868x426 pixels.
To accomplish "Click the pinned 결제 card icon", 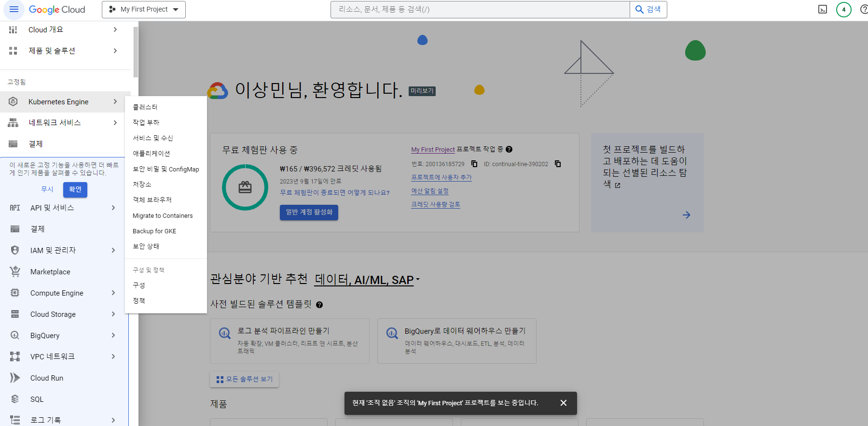I will pyautogui.click(x=13, y=144).
